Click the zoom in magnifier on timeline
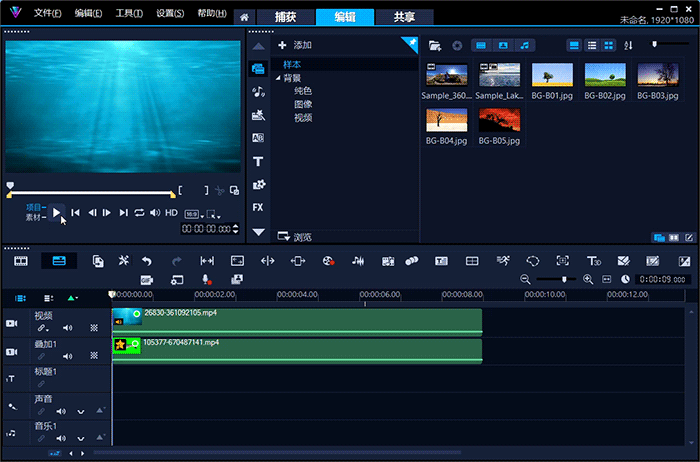Image resolution: width=700 pixels, height=462 pixels. tap(588, 279)
